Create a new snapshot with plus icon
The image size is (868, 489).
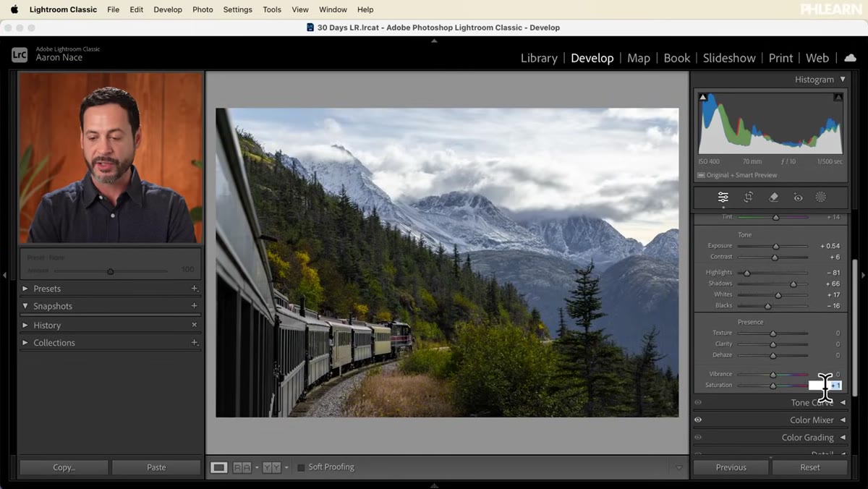click(x=194, y=306)
